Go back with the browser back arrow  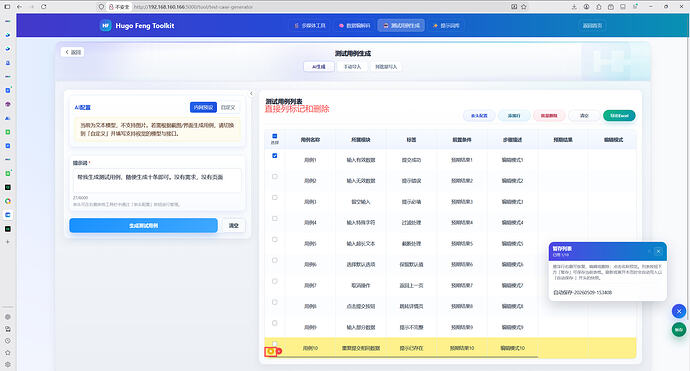(x=19, y=7)
